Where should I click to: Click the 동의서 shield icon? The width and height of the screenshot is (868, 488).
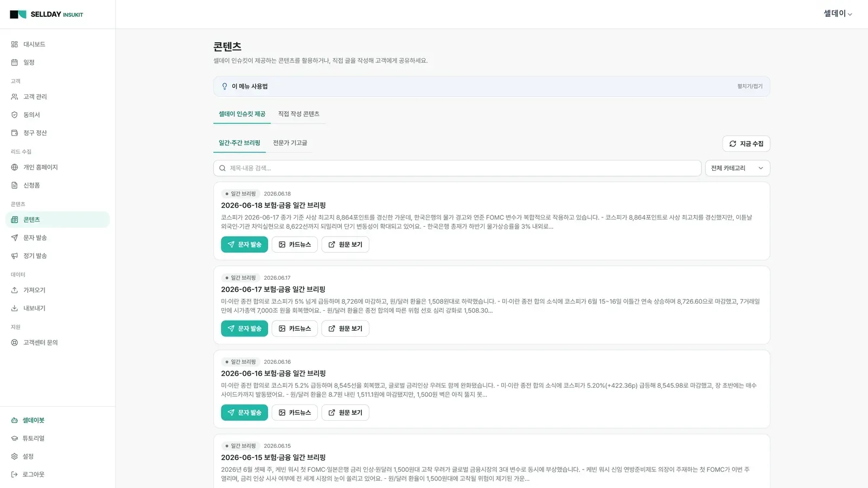pos(15,115)
